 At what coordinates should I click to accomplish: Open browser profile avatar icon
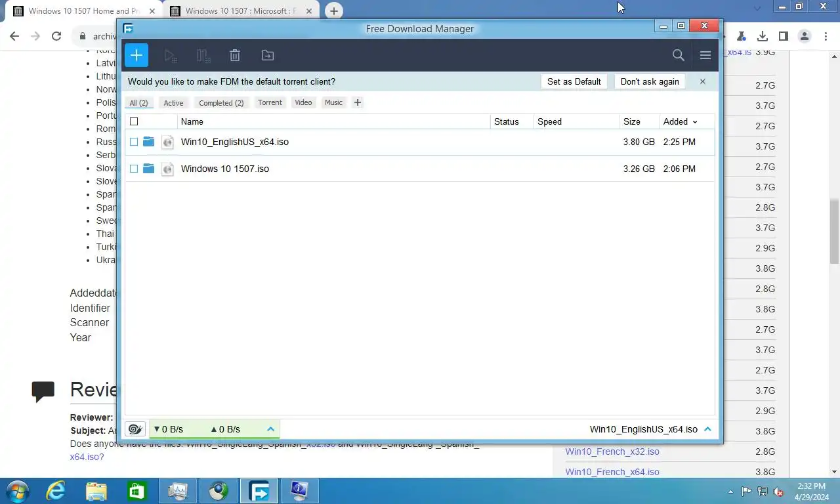pyautogui.click(x=805, y=36)
